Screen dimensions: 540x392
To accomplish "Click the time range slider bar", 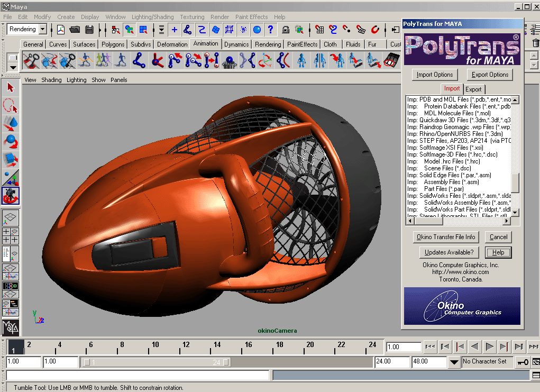I will tap(156, 362).
